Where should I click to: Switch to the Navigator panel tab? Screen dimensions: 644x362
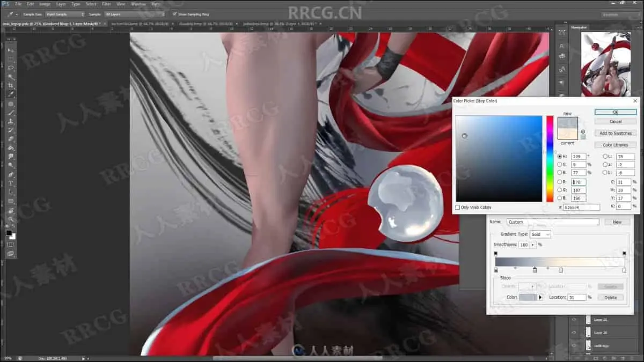pos(579,27)
